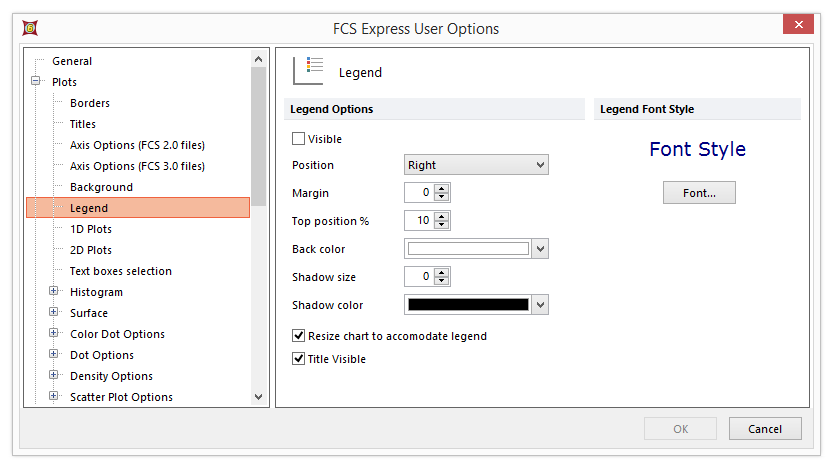Uncheck Resize chart to accomodate legend
The height and width of the screenshot is (469, 837).
coord(298,336)
